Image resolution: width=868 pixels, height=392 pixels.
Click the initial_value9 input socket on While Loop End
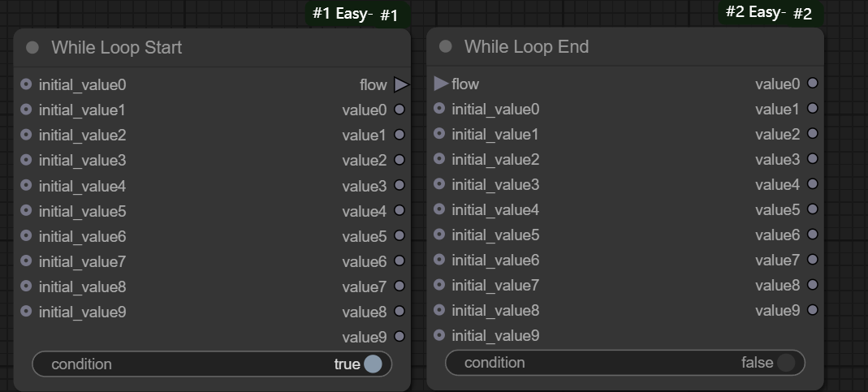439,335
